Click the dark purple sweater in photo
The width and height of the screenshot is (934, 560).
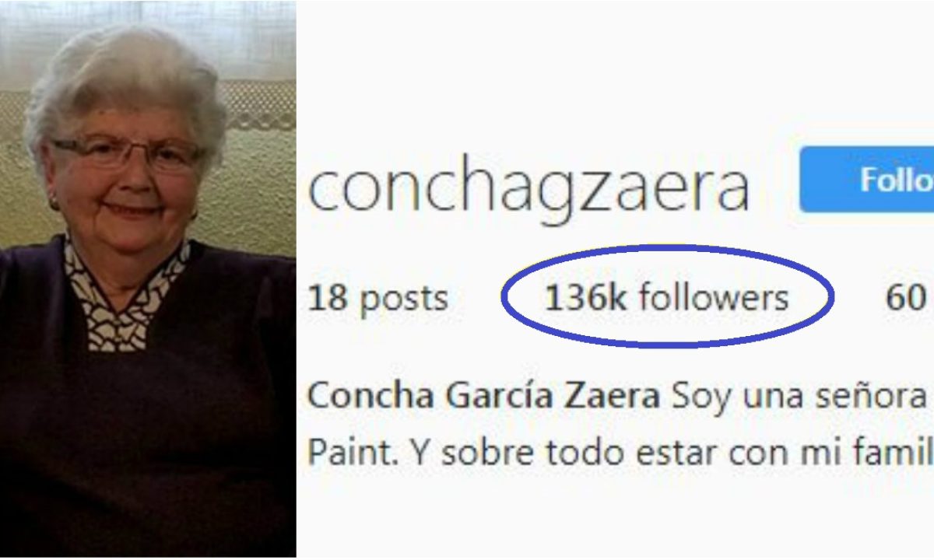pos(148,436)
